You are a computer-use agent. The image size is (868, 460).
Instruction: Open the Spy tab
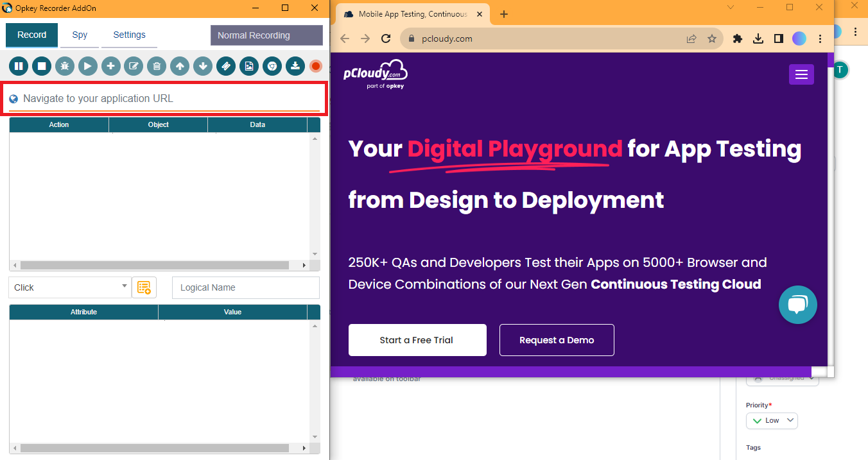(80, 35)
